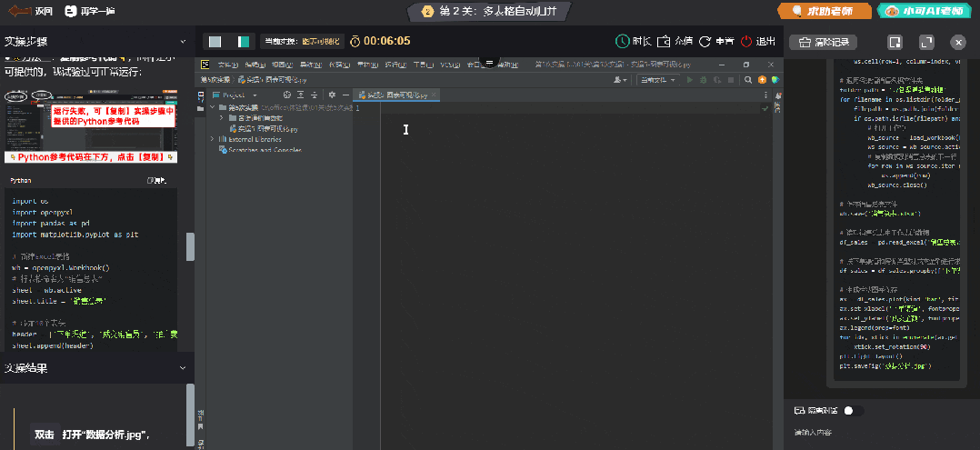Click the red exit power icon
The width and height of the screenshot is (980, 450).
(747, 41)
